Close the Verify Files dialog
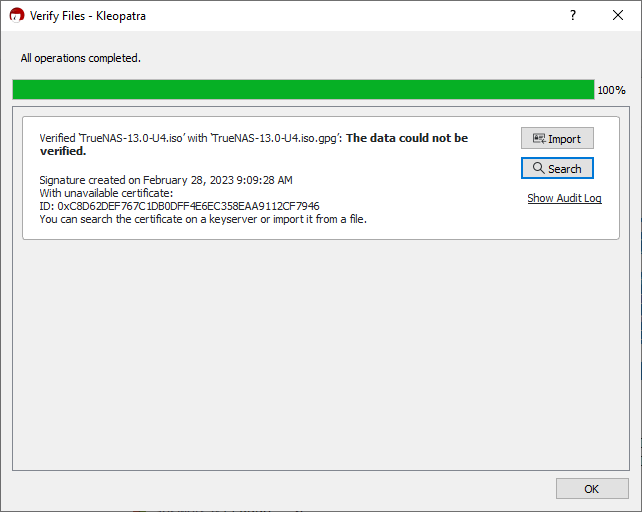The image size is (642, 512). pos(618,16)
